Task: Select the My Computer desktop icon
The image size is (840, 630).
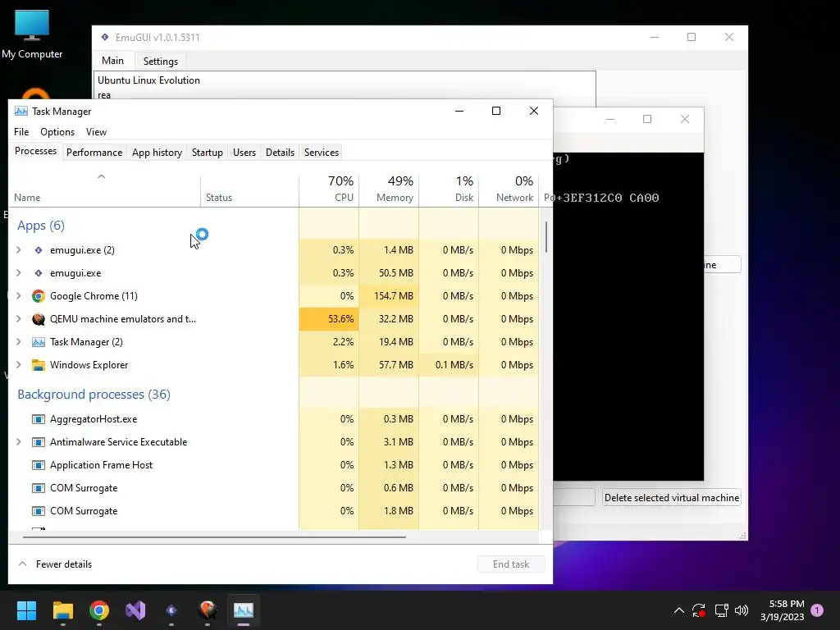Action: coord(32,34)
